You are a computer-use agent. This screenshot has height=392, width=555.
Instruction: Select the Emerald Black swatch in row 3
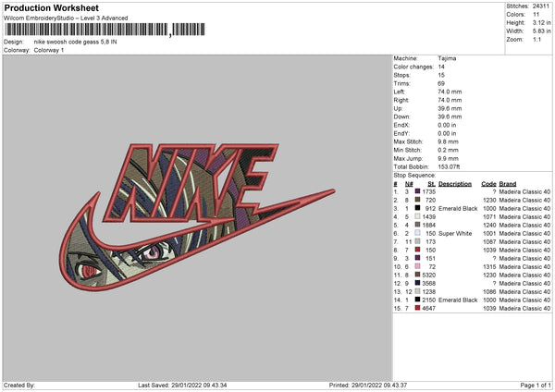(x=418, y=208)
